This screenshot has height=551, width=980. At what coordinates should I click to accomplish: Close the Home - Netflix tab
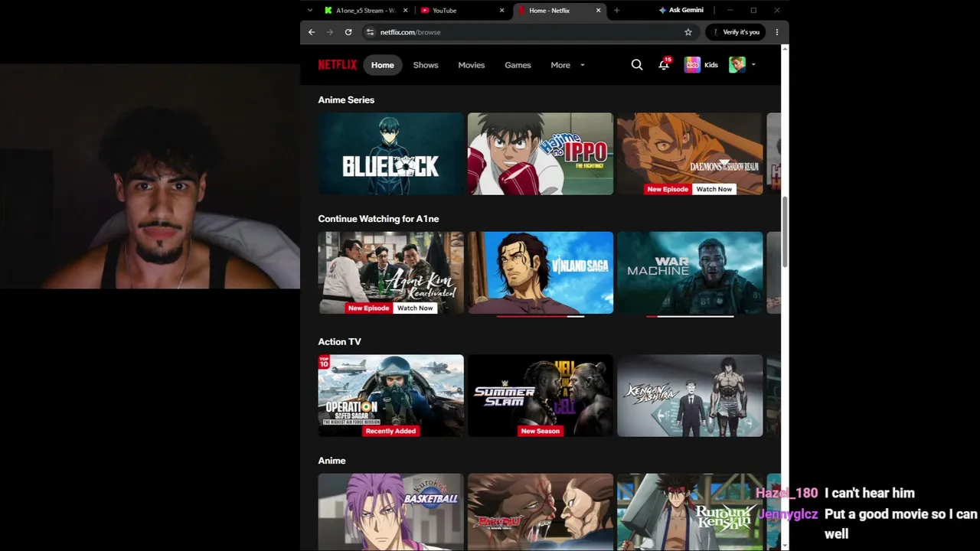[599, 10]
